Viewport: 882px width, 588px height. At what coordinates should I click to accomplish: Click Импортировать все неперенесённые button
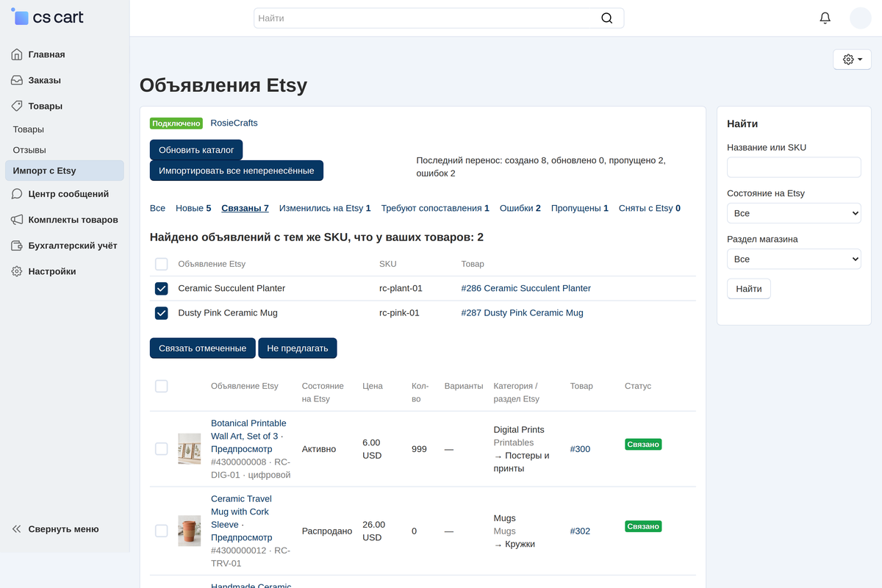(237, 171)
